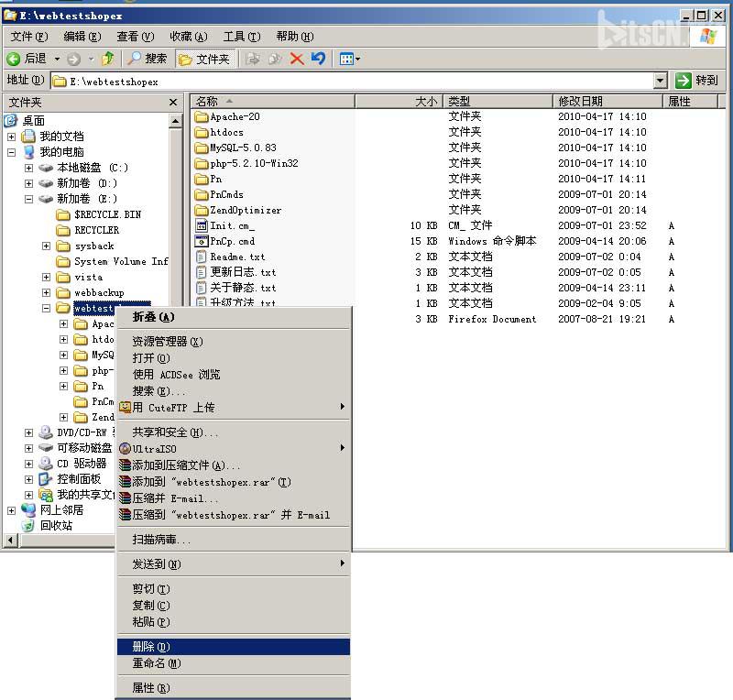This screenshot has width=733, height=700.
Task: Sort by 属性 column header
Action: 690,101
